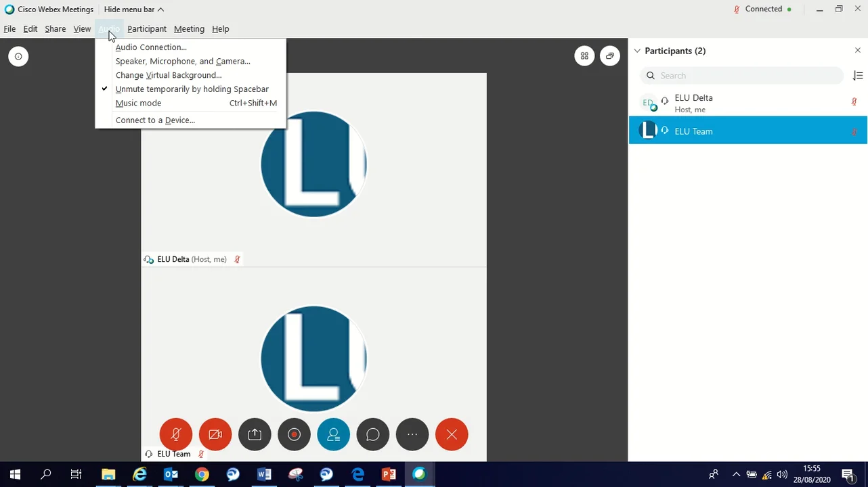Open the Help menu
Image resolution: width=868 pixels, height=487 pixels.
pos(221,29)
